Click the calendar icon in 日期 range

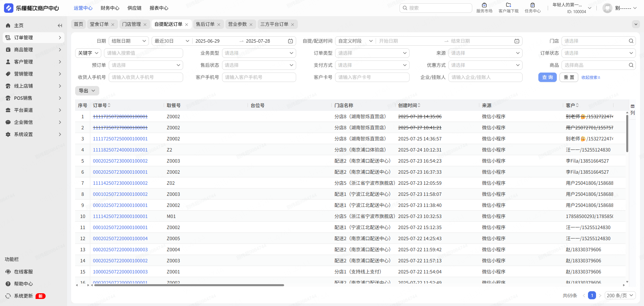(290, 41)
